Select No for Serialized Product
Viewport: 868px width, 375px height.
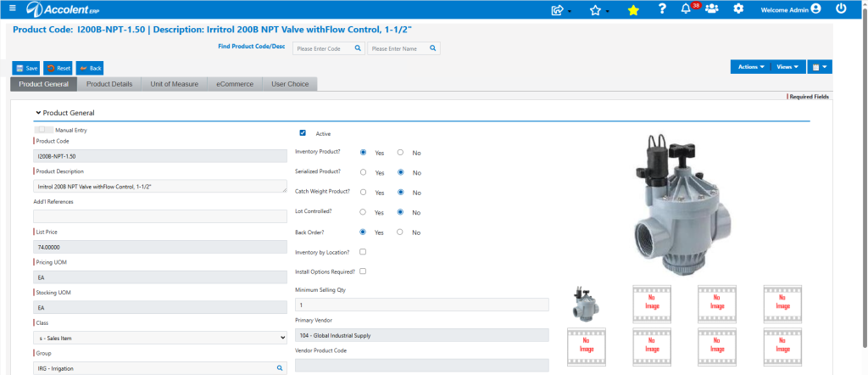click(x=400, y=172)
